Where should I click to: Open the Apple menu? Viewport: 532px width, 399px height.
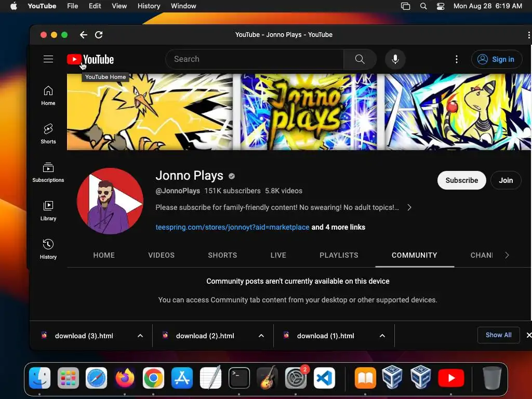point(14,6)
